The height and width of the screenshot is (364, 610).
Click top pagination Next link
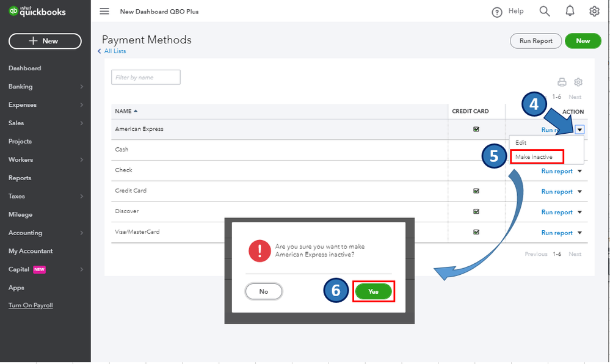(x=575, y=97)
